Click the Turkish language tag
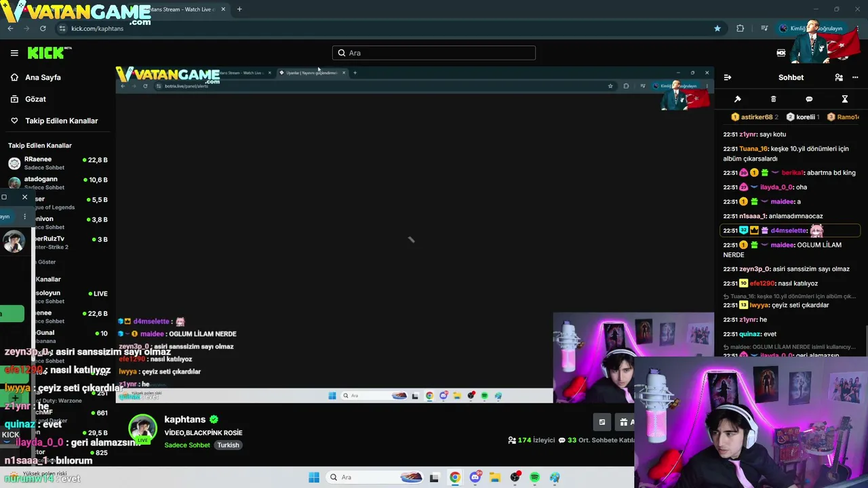Viewport: 868px width, 488px height. point(229,445)
